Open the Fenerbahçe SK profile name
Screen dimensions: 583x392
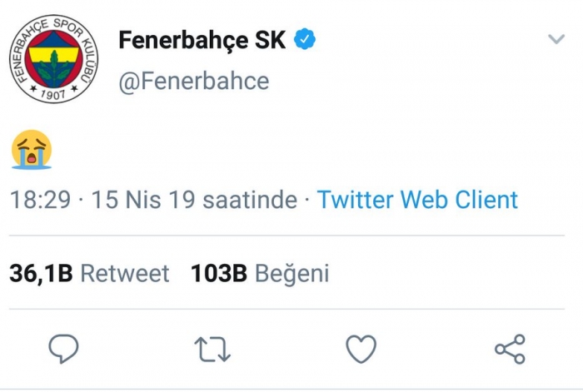point(202,39)
